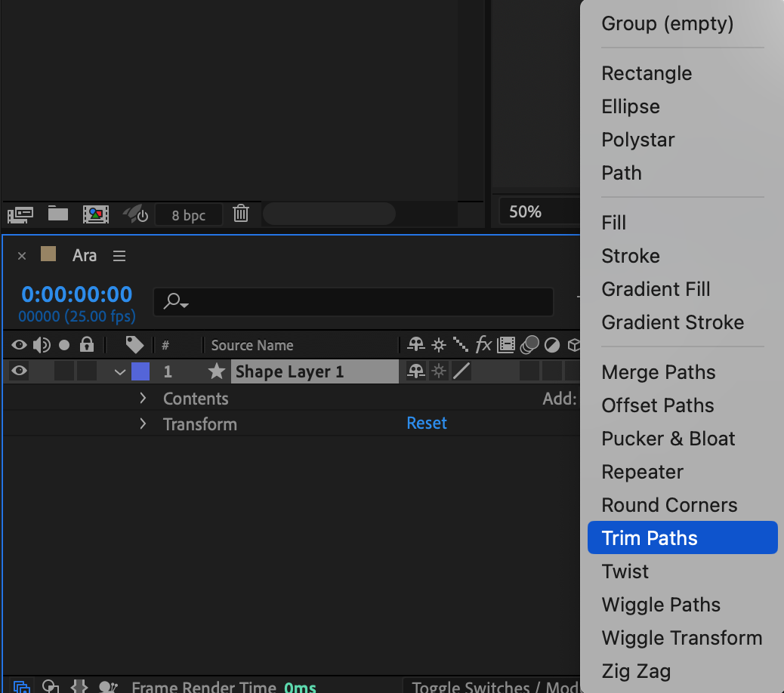This screenshot has height=693, width=784.
Task: Collapse Shape Layer 1 properties
Action: (x=119, y=371)
